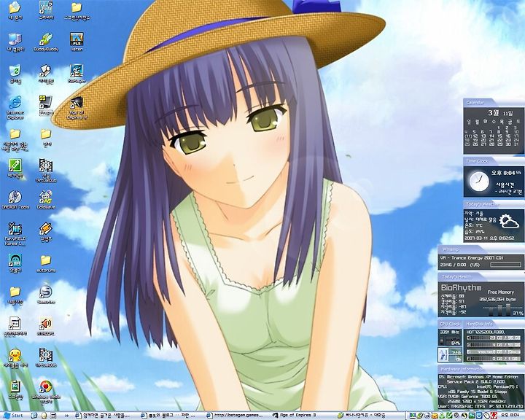
Task: Click the 2007-03-11 weather timestamp
Action: [489, 238]
